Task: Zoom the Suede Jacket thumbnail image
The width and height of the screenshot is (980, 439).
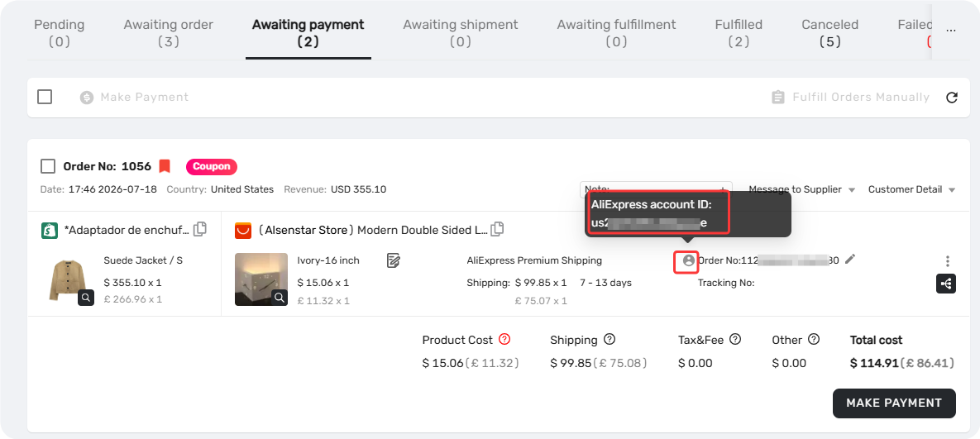Action: (x=86, y=298)
